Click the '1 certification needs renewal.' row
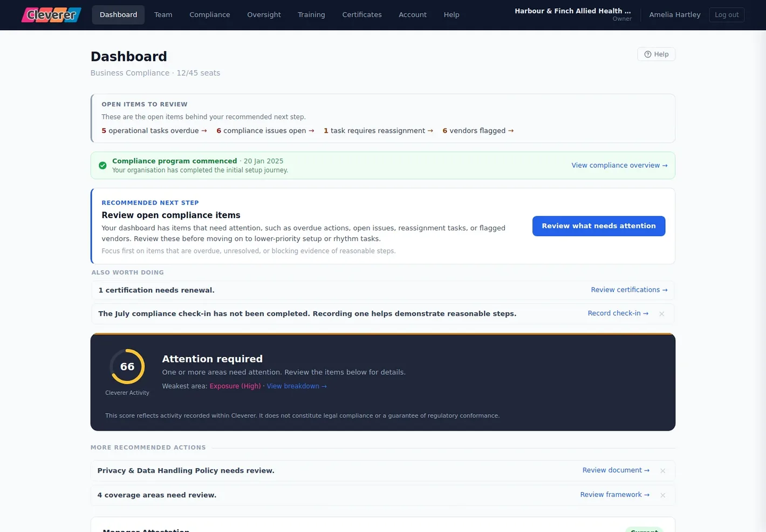 383,290
